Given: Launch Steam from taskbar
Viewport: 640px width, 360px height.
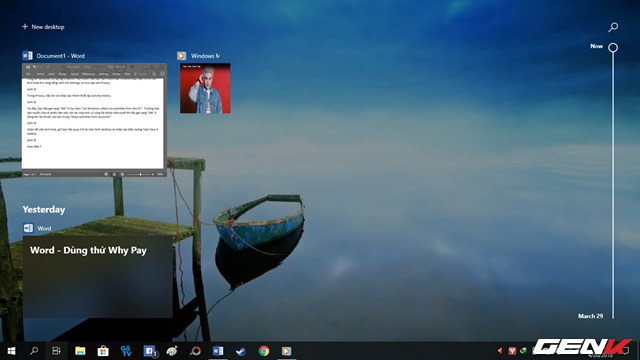Looking at the screenshot, I should click(x=241, y=351).
